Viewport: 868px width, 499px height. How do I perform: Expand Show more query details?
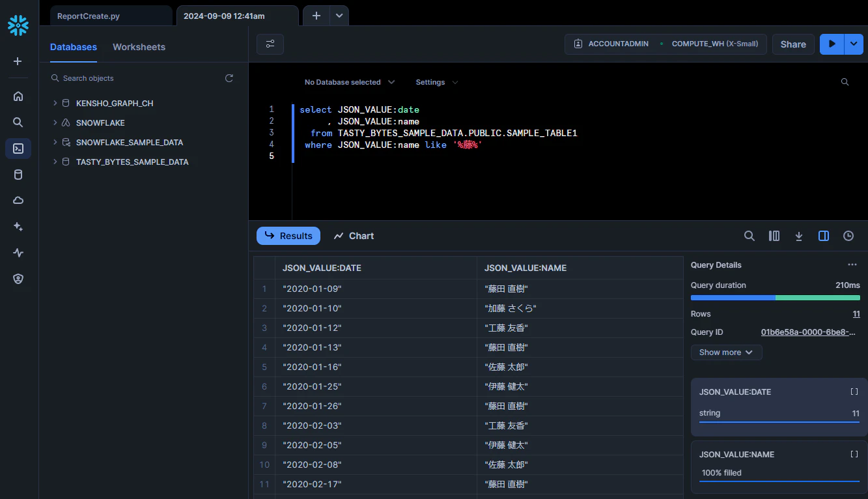(x=726, y=352)
